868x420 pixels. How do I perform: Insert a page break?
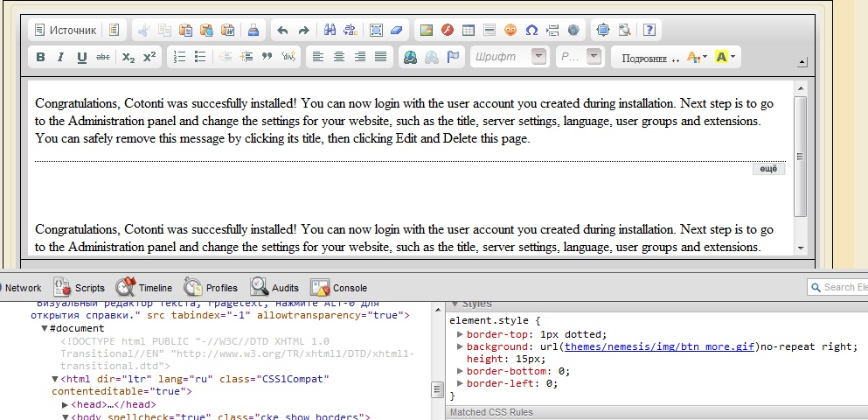552,30
